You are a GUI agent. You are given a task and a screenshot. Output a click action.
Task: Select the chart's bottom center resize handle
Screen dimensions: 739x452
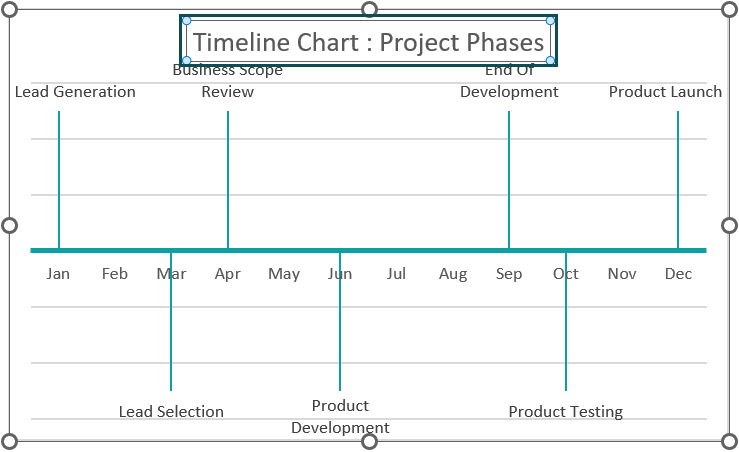(370, 442)
